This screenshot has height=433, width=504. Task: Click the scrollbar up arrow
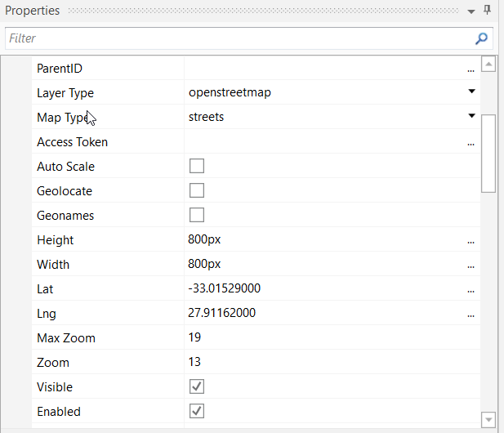tap(488, 64)
